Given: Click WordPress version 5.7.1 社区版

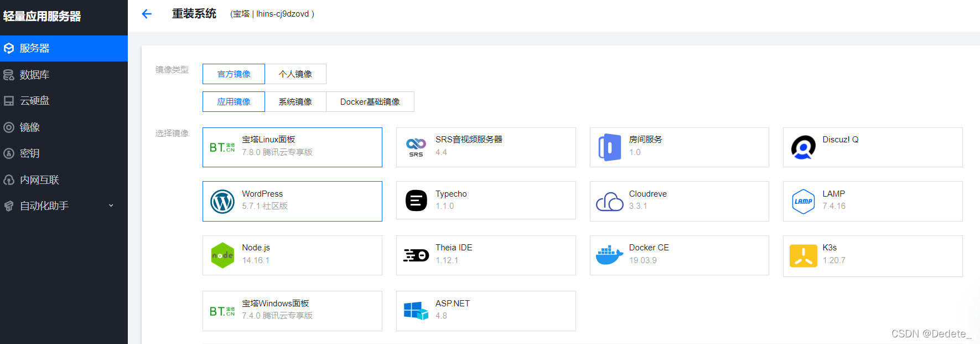Looking at the screenshot, I should pos(265,206).
